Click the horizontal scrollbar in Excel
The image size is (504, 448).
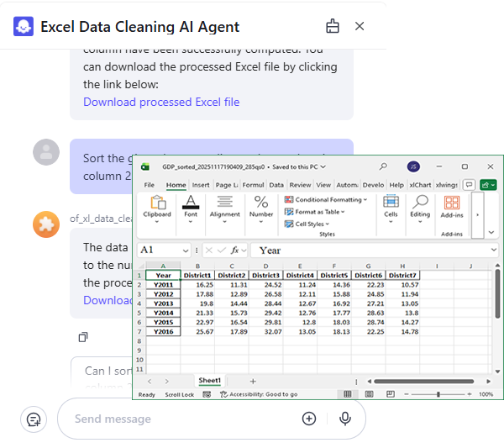pos(424,382)
